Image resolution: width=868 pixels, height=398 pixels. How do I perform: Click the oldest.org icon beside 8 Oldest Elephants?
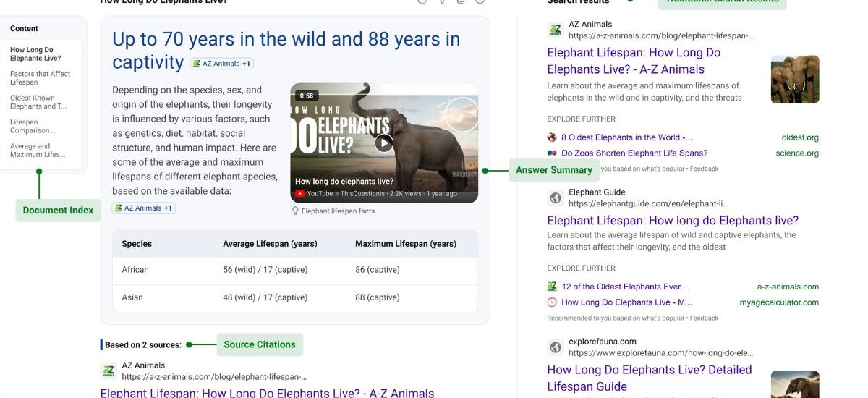(x=552, y=137)
